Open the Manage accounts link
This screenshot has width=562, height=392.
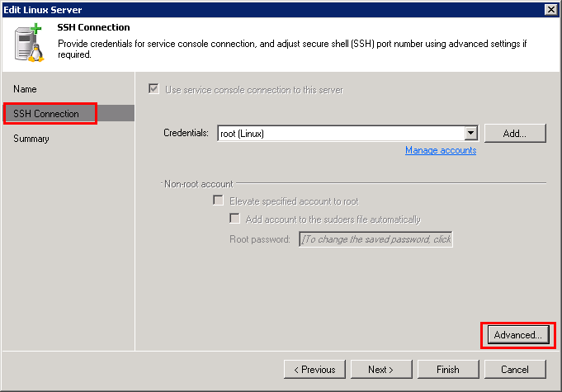[x=440, y=150]
